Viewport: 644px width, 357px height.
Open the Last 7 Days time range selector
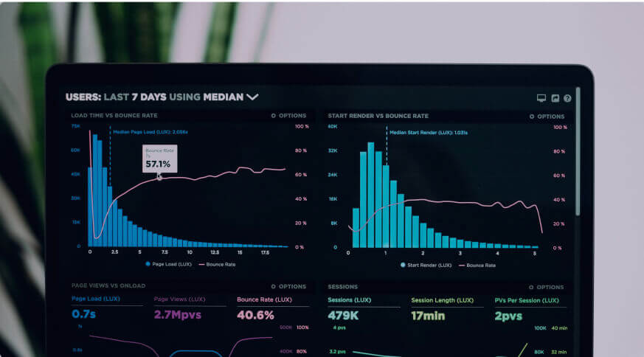[135, 97]
